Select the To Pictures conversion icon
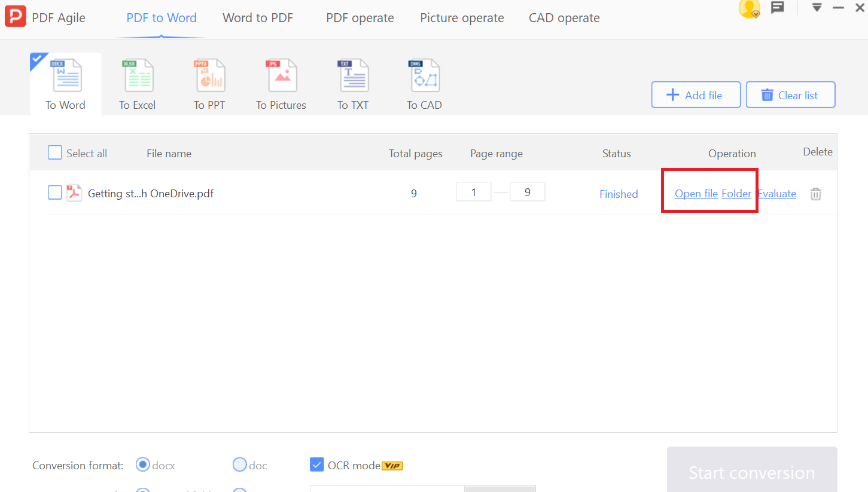The image size is (868, 492). (x=281, y=77)
